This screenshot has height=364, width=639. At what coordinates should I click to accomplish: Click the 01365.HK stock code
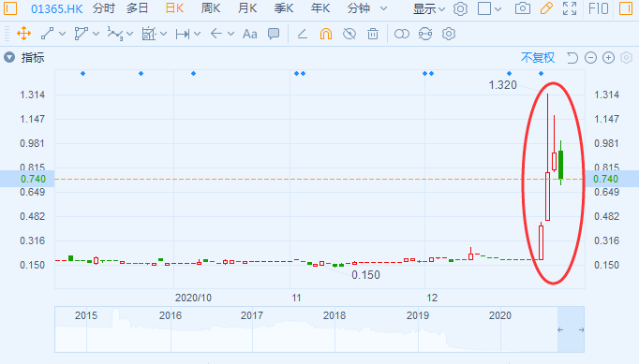(56, 8)
